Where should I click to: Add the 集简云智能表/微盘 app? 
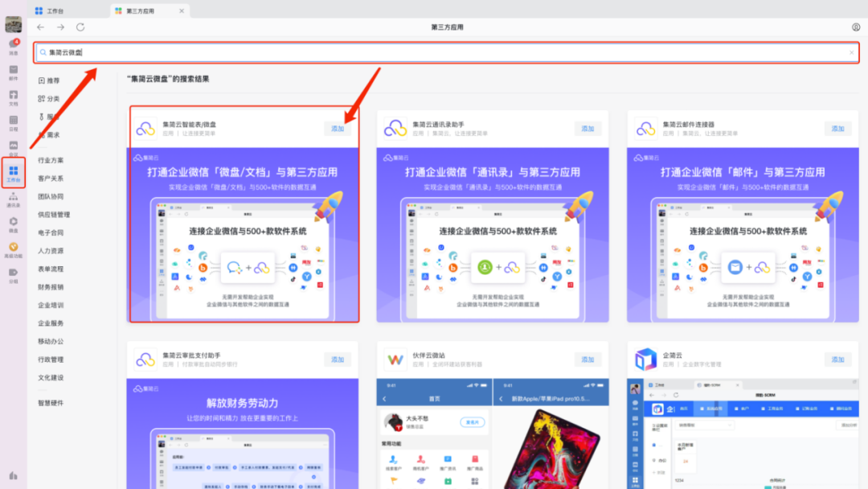coord(338,129)
